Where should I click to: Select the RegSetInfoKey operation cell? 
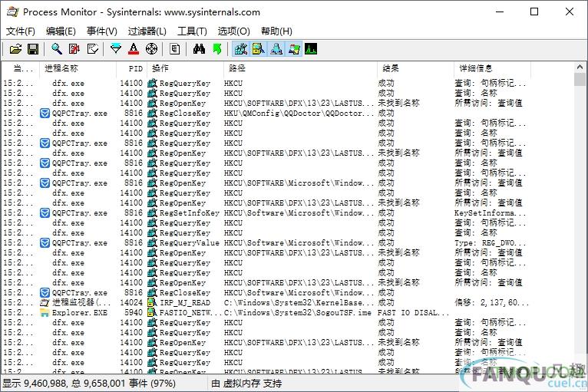click(x=190, y=212)
